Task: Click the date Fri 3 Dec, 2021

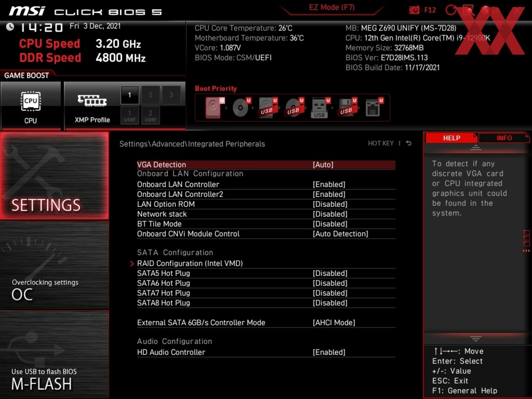Action: [x=95, y=26]
